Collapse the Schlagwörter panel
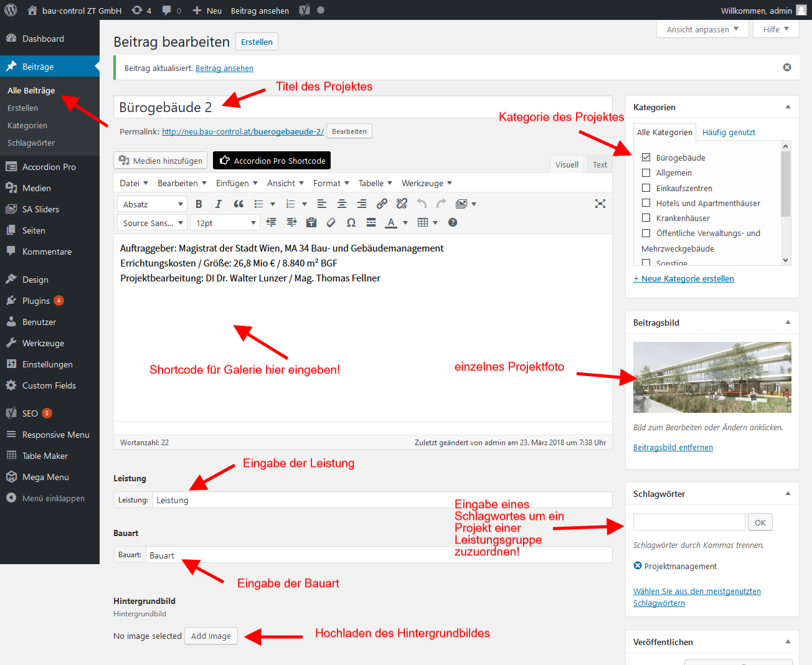812x665 pixels. click(x=788, y=494)
